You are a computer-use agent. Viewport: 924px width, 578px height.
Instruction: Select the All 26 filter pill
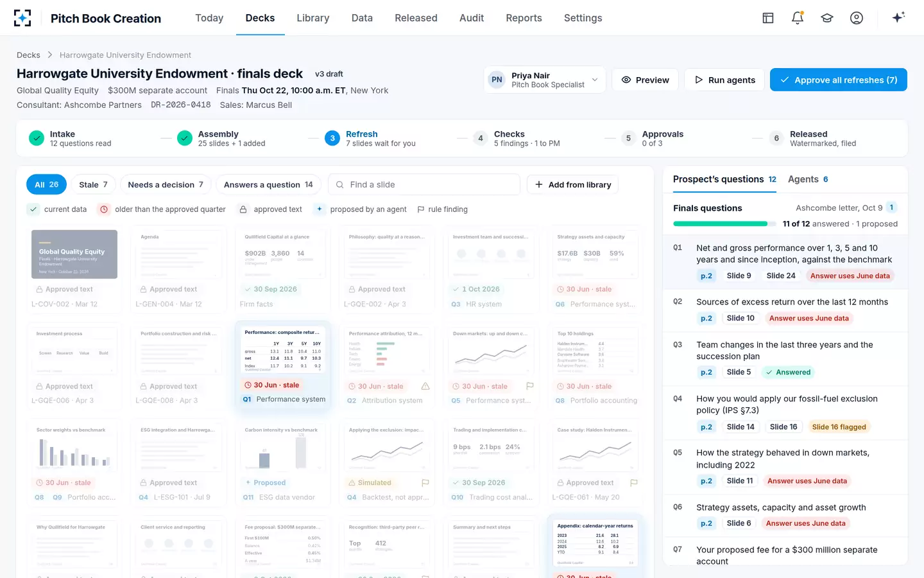point(46,184)
